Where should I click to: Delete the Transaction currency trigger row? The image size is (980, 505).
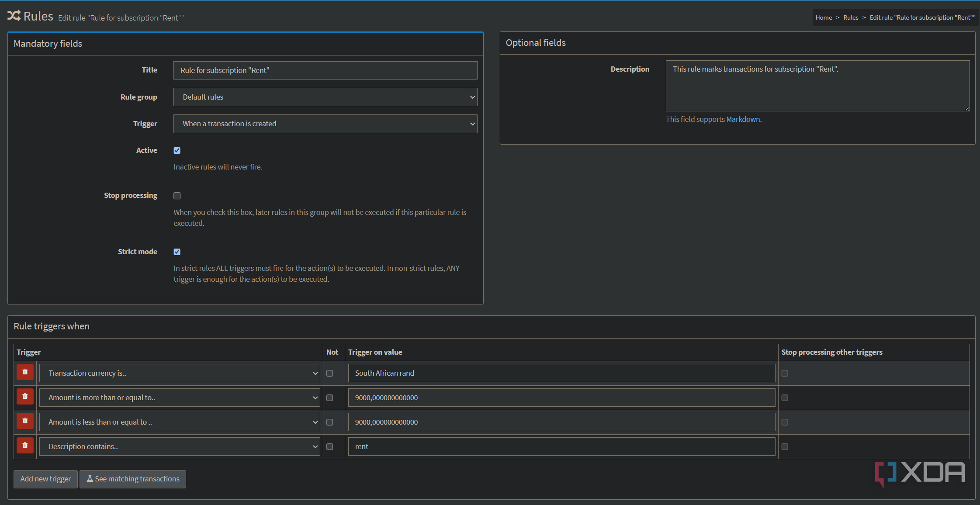(25, 373)
